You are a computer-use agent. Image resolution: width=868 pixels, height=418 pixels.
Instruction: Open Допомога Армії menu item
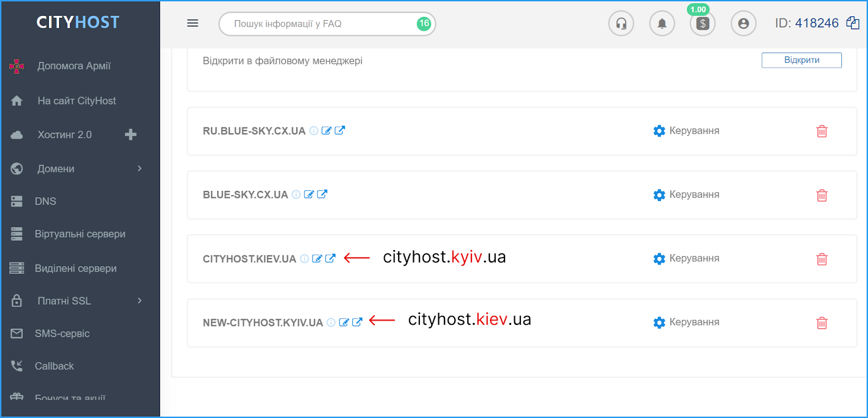(74, 66)
